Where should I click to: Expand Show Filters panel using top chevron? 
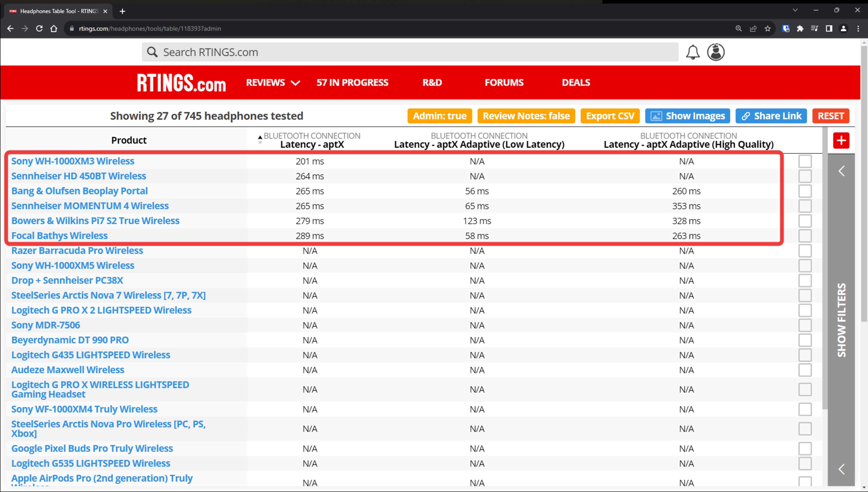[841, 171]
